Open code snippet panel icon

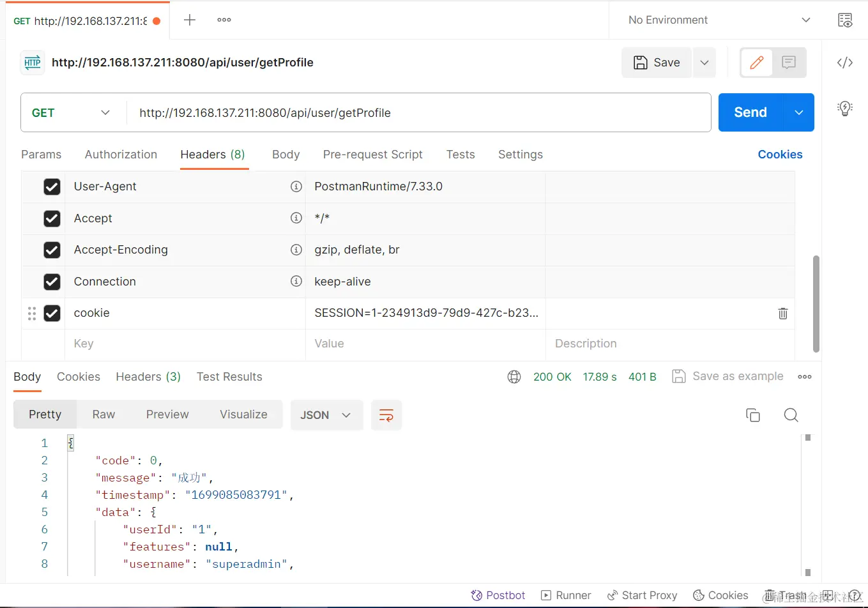(845, 63)
